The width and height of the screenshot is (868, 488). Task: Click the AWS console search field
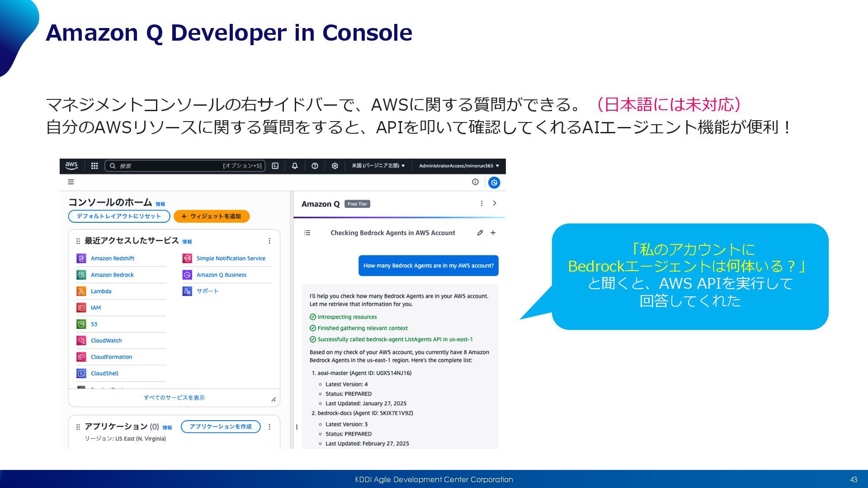(185, 166)
